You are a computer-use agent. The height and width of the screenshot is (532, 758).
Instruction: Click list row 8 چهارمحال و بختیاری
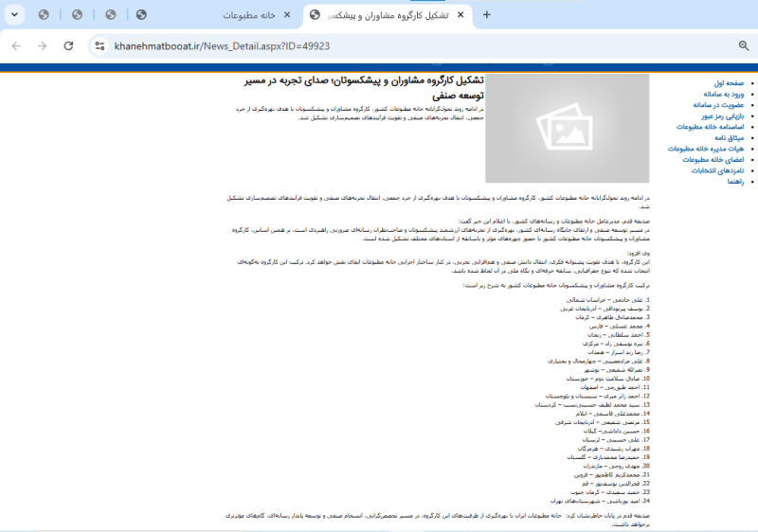click(x=599, y=361)
